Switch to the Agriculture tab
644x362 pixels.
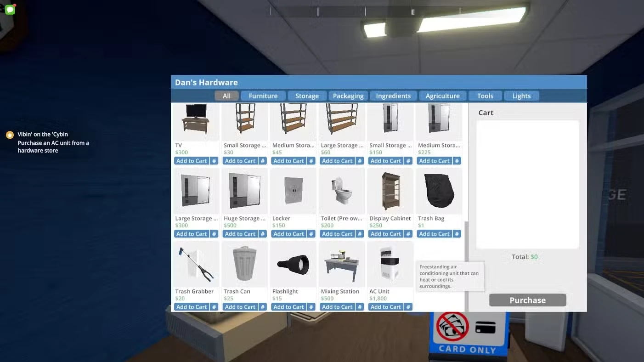[442, 96]
